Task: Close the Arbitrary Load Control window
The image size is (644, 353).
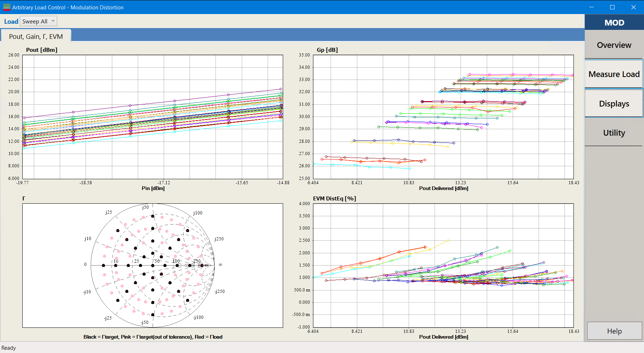Action: [x=634, y=7]
